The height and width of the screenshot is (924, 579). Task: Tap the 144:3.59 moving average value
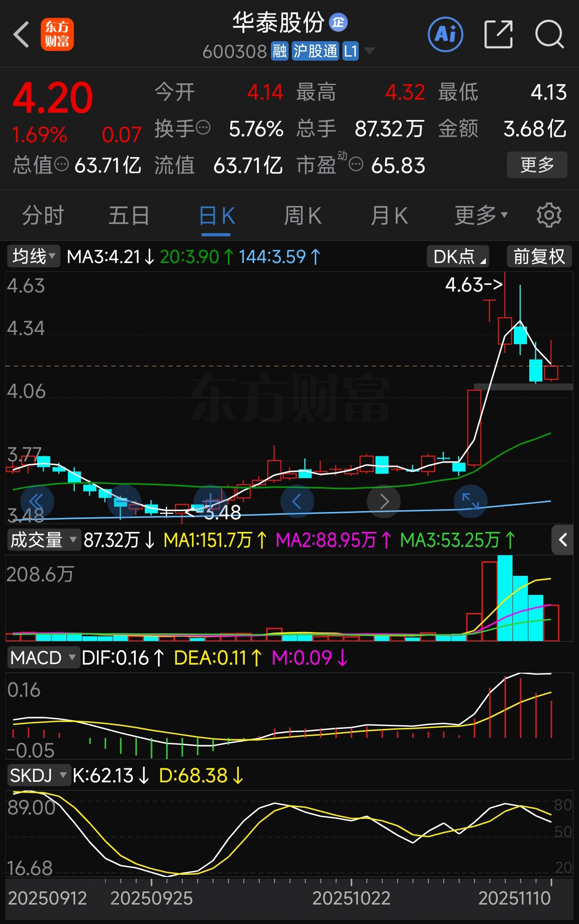coord(280,257)
